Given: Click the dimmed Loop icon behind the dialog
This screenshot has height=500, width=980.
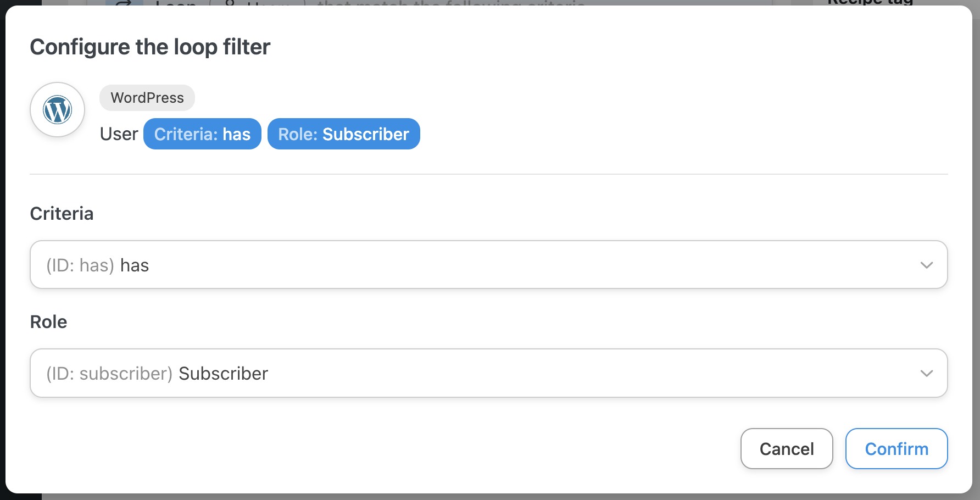Looking at the screenshot, I should pyautogui.click(x=124, y=3).
